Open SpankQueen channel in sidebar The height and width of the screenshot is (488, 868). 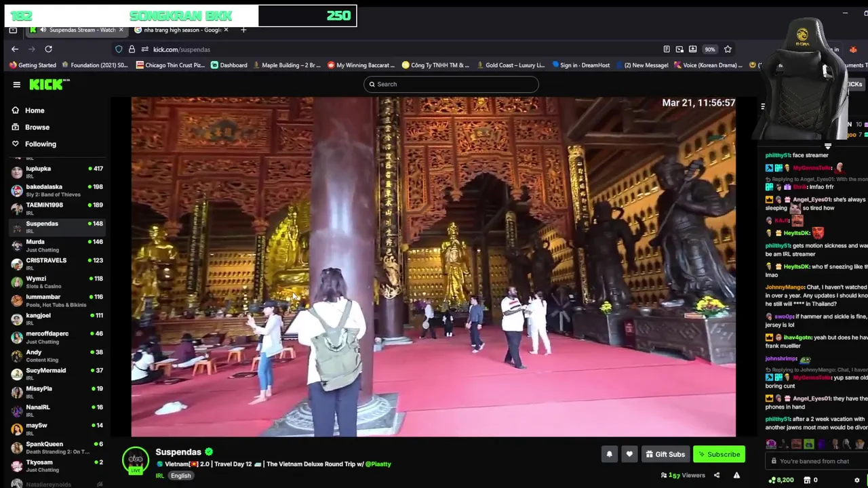pyautogui.click(x=57, y=447)
